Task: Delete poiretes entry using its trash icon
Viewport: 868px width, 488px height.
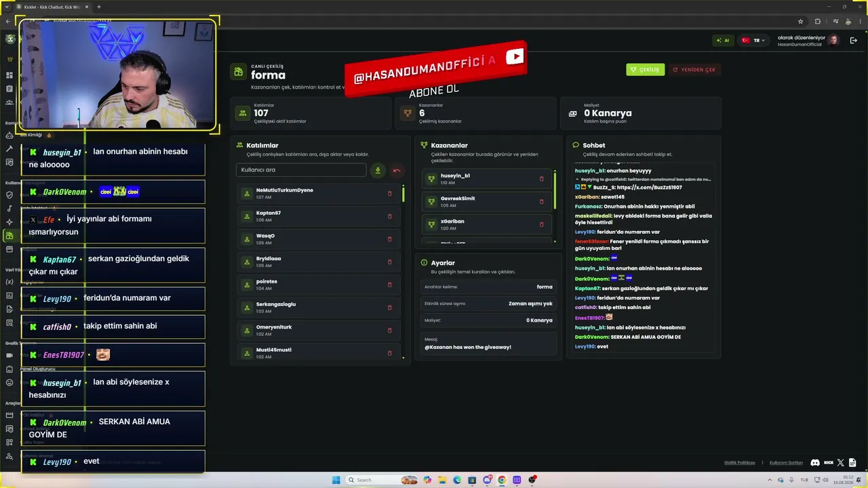Action: [x=389, y=285]
